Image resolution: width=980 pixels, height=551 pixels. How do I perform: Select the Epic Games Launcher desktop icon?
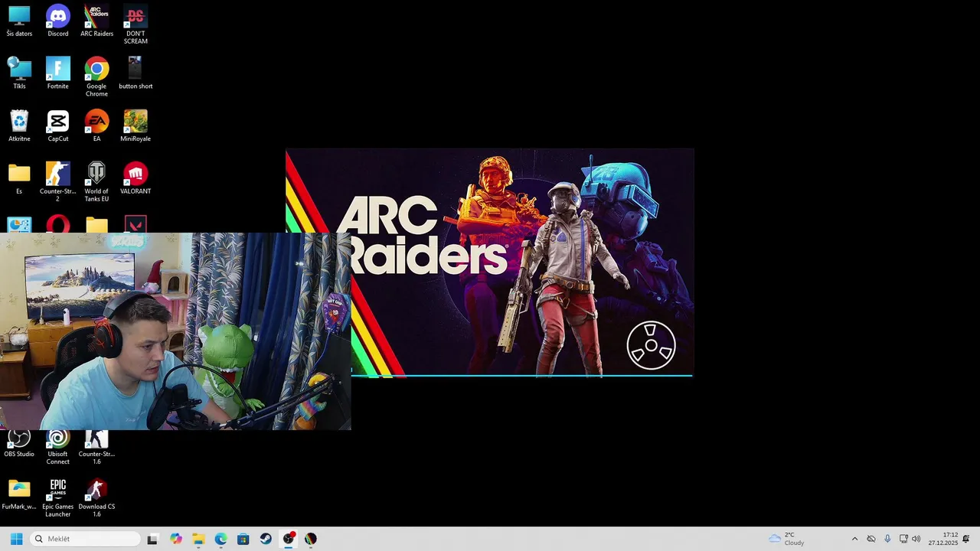pos(58,497)
